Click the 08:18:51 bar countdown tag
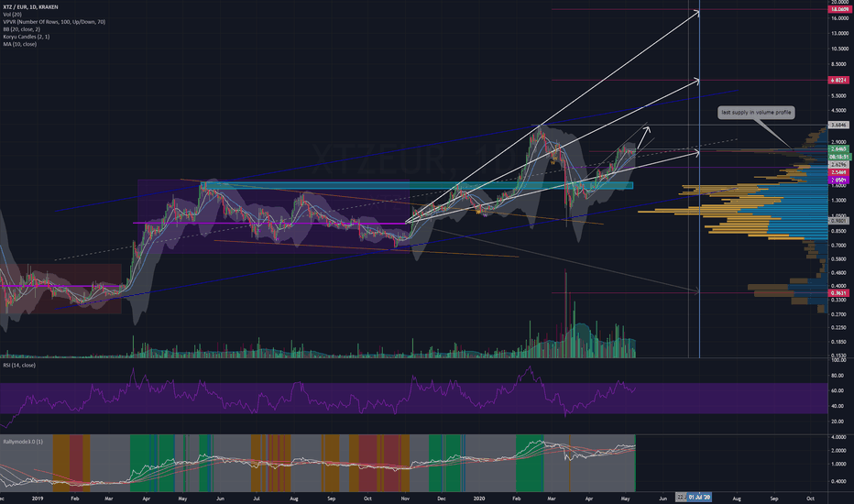The height and width of the screenshot is (504, 854). (x=838, y=157)
